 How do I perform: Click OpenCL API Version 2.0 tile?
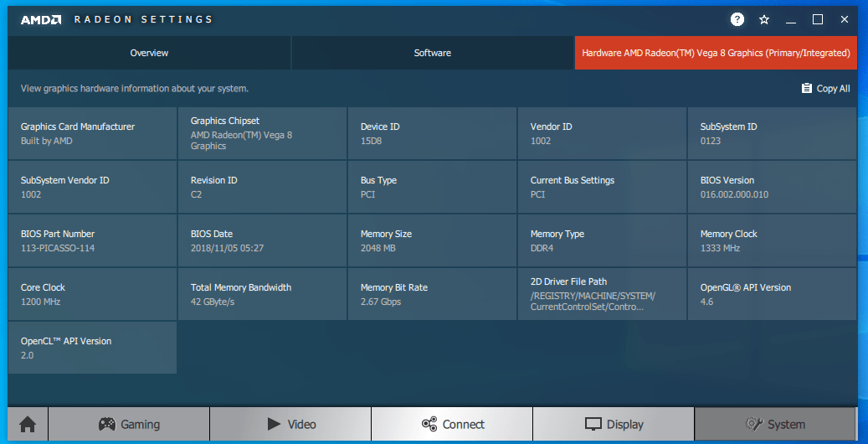(x=92, y=348)
